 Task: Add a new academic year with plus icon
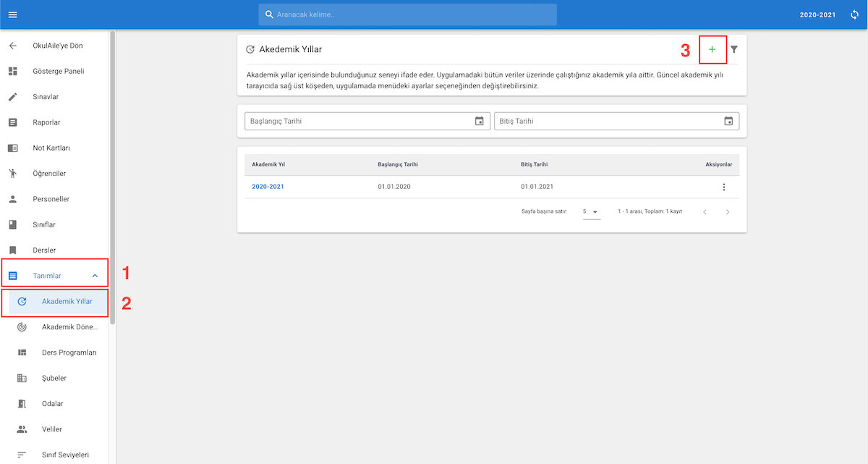(712, 49)
